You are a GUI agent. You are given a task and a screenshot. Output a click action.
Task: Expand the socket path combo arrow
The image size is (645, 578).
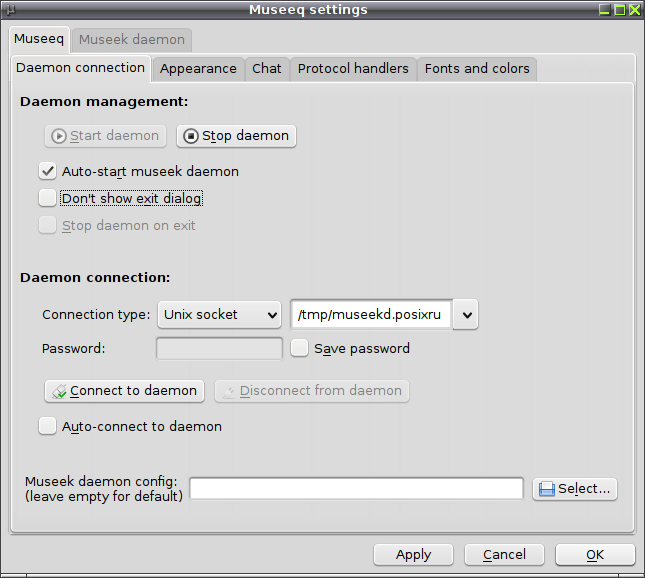[466, 315]
